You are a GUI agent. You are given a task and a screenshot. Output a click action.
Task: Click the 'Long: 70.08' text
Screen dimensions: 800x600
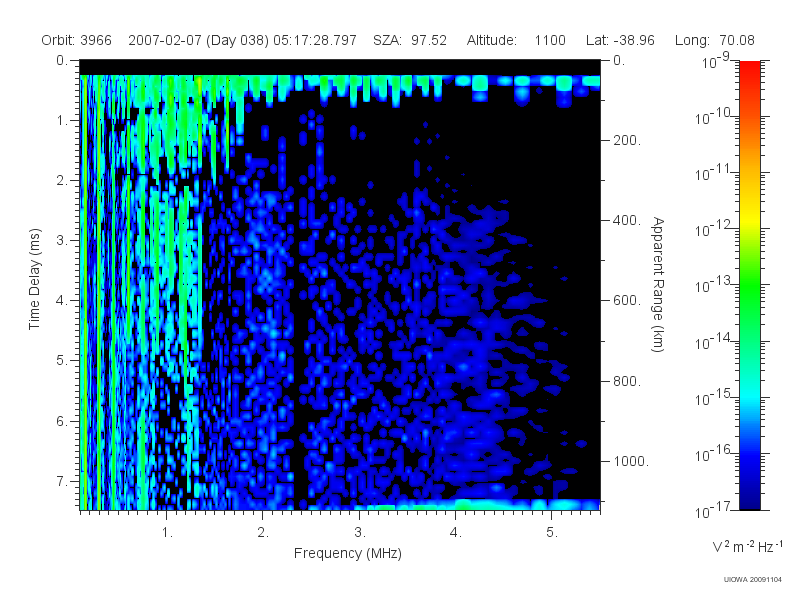(714, 40)
